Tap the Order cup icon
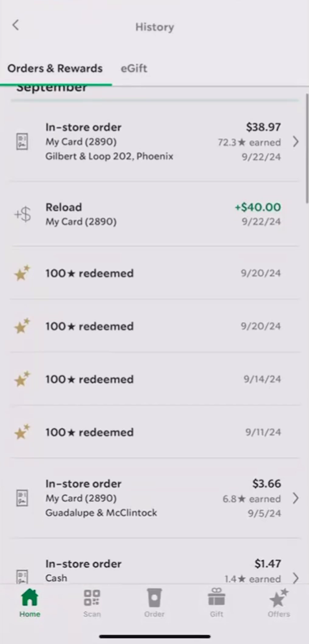The height and width of the screenshot is (644, 309). (x=154, y=598)
